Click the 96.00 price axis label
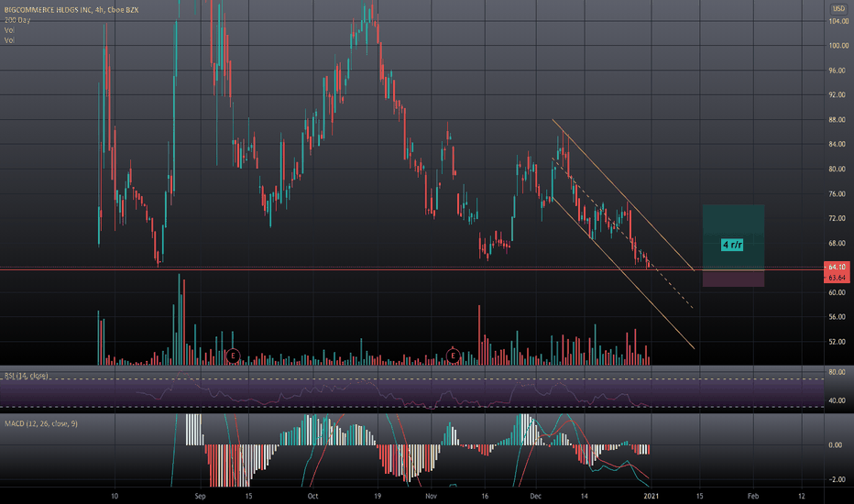The width and height of the screenshot is (854, 504). tap(838, 71)
